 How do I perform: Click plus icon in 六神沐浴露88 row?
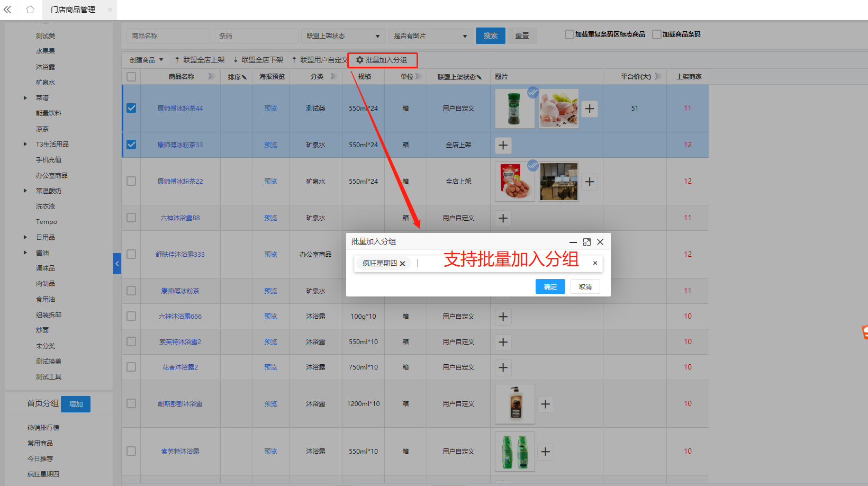503,218
